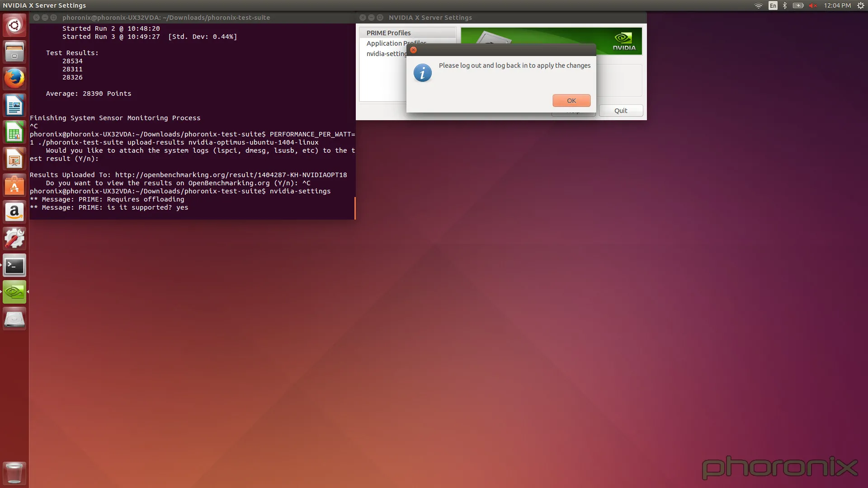Click the openbenchmarking.org result URL in terminal
The image size is (868, 488).
point(231,175)
